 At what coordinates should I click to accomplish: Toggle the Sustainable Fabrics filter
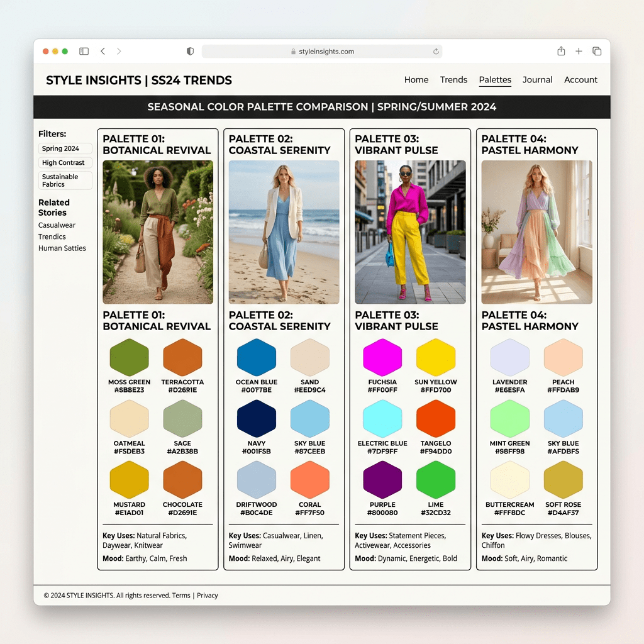point(65,180)
